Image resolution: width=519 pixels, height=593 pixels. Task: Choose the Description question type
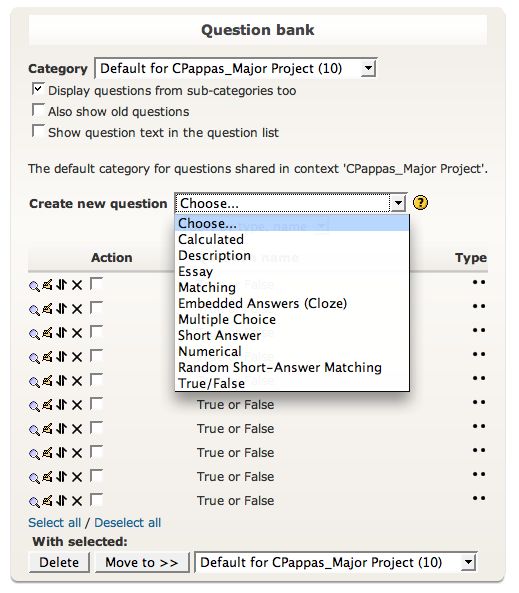(292, 255)
